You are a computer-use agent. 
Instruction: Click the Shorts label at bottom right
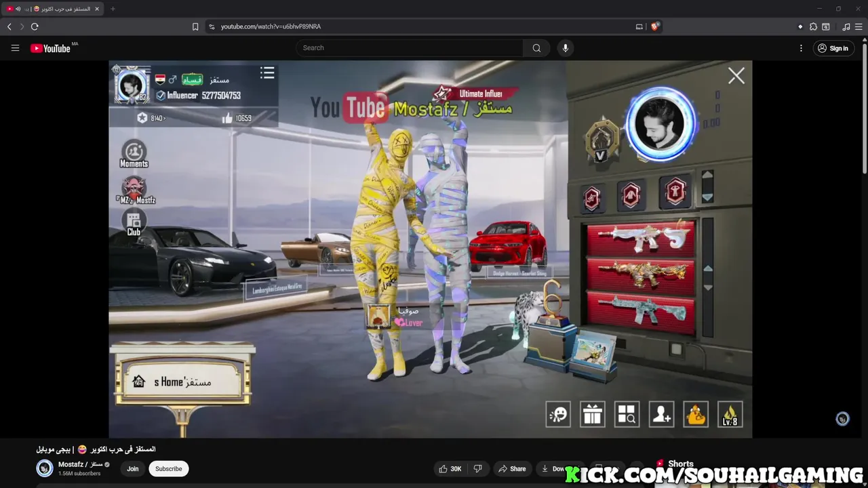[681, 464]
